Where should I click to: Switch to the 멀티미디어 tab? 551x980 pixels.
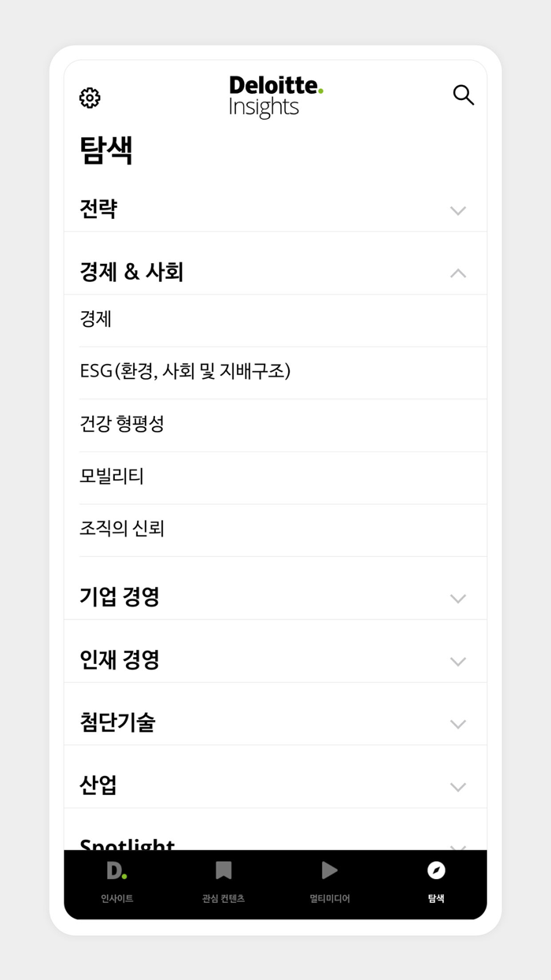[329, 883]
